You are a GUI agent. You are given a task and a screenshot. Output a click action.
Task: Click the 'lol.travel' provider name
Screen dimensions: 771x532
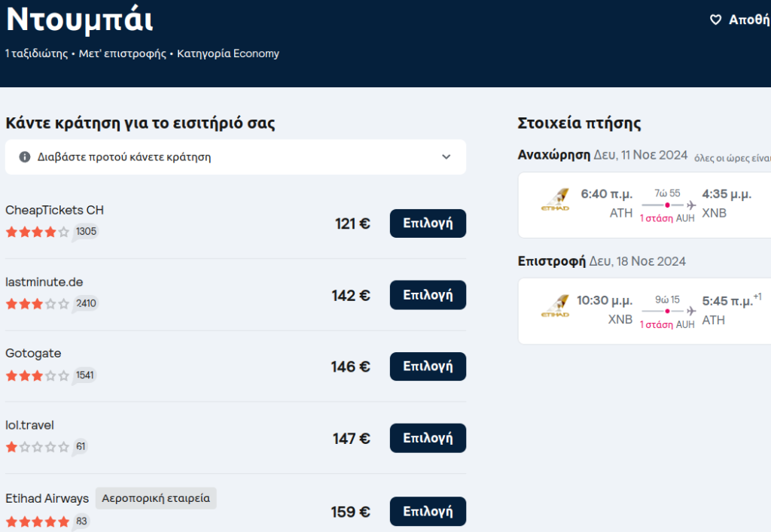click(x=29, y=425)
